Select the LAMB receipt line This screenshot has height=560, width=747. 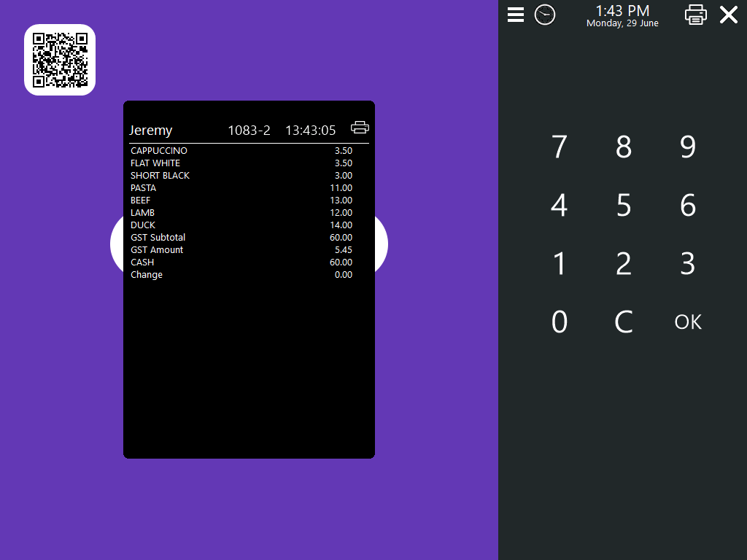tap(241, 212)
